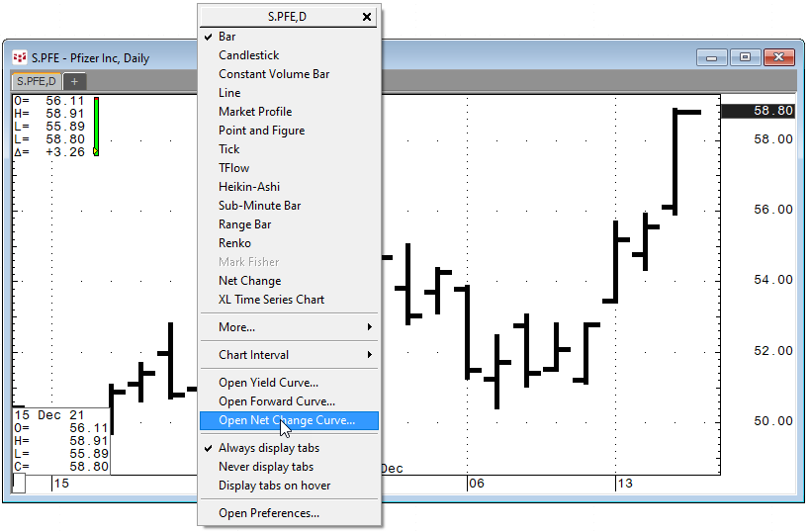Close the S.PFE,D context menu

tap(367, 17)
